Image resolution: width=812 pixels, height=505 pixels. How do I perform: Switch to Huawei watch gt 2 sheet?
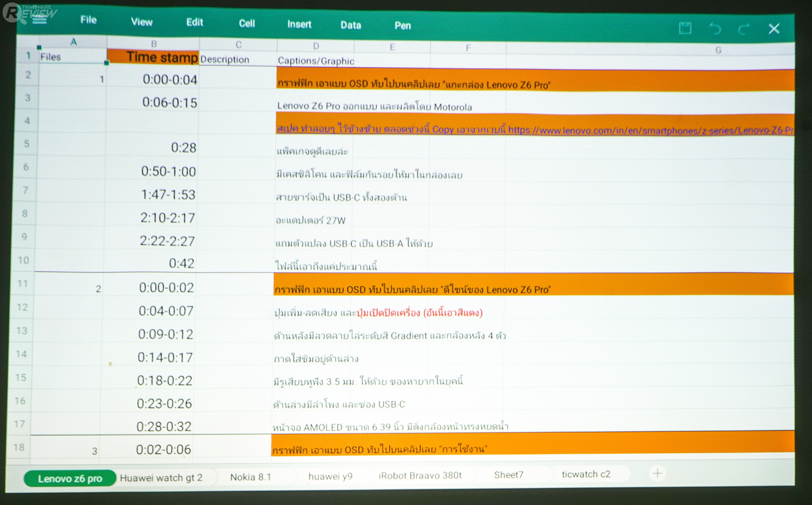pyautogui.click(x=161, y=478)
